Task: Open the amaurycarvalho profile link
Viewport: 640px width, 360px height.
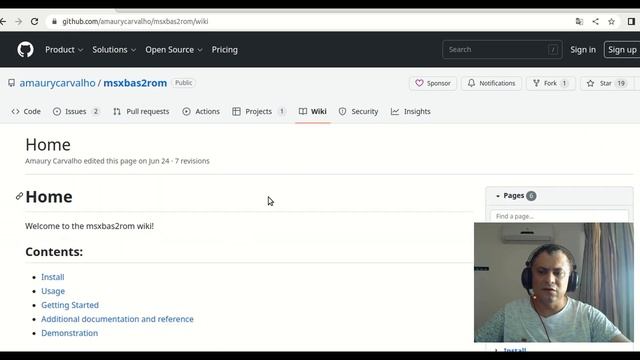Action: click(57, 83)
